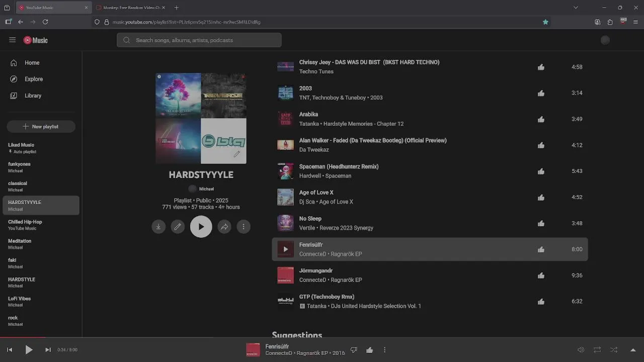Adjust the player volume control
This screenshot has width=644, height=362.
pos(581,350)
